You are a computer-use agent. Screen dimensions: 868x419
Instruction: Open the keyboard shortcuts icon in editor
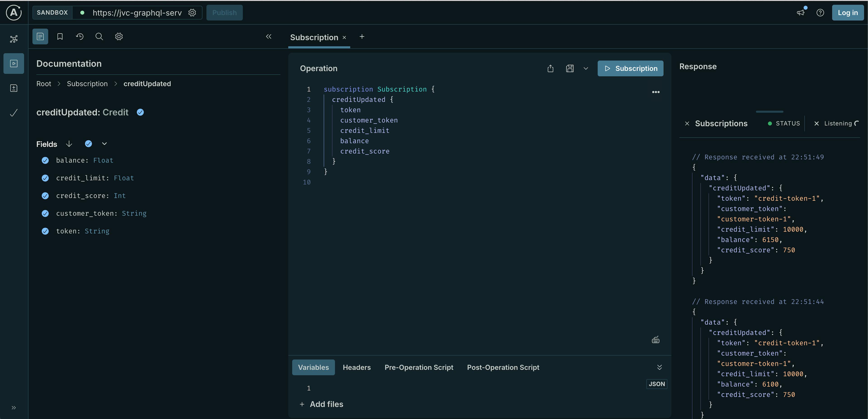tap(655, 340)
